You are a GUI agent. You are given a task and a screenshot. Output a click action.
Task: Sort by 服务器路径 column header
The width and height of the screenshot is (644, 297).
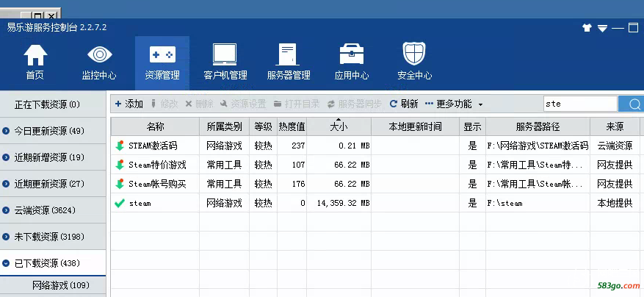(x=538, y=126)
